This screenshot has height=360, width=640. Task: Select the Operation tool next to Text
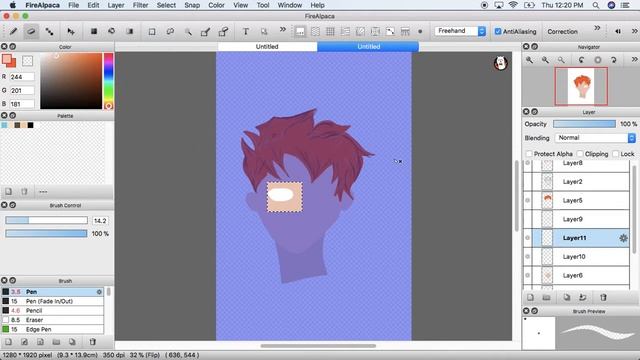[x=264, y=31]
